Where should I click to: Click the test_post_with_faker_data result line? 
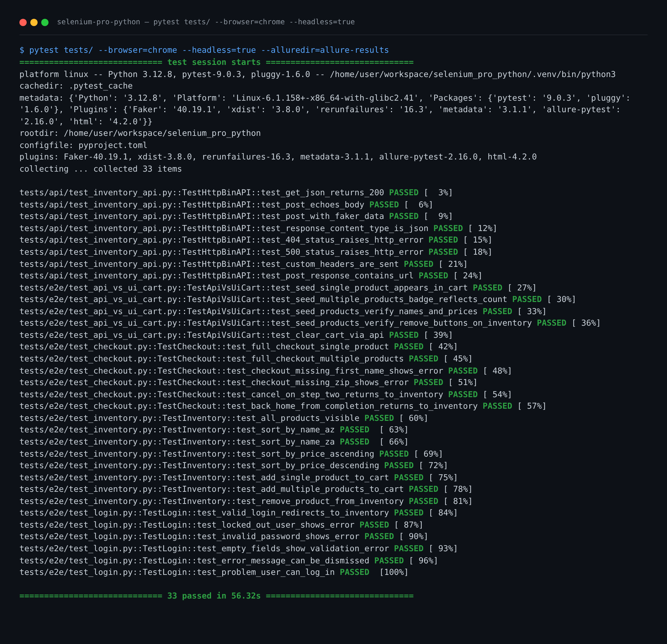[236, 216]
